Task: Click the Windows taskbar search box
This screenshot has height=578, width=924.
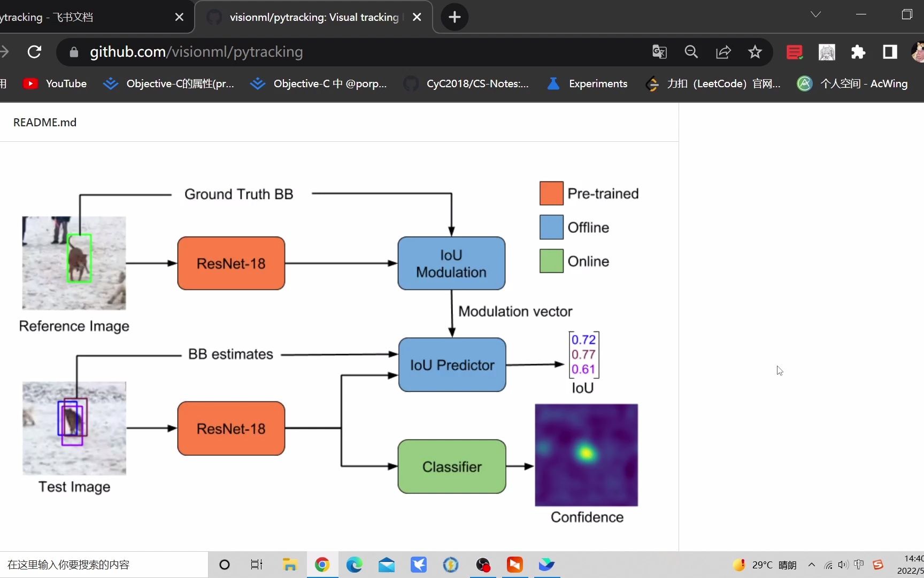Action: 104,565
